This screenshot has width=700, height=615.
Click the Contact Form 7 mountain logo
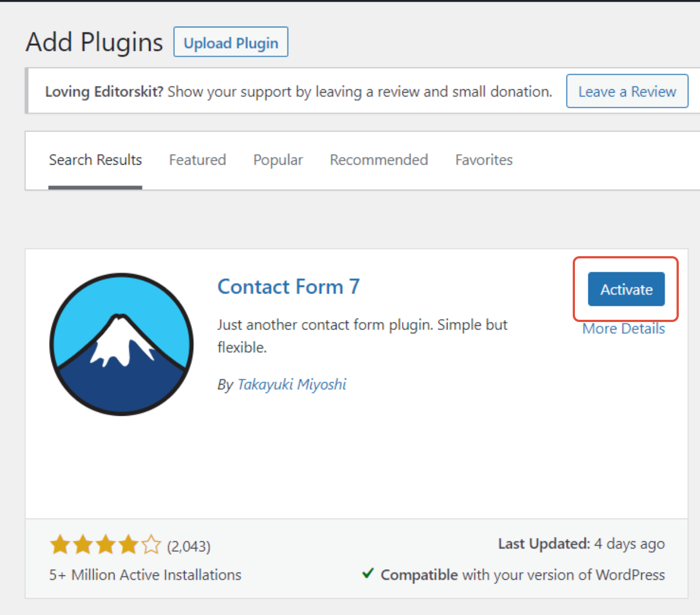[122, 344]
